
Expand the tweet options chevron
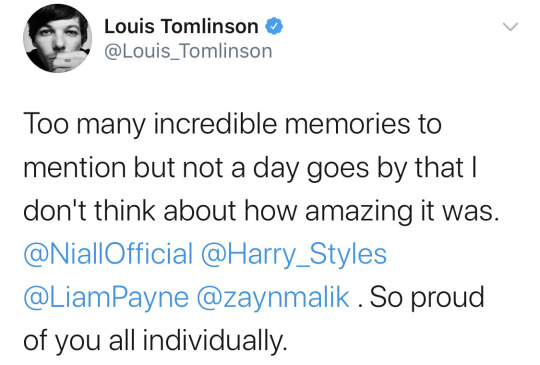(510, 27)
